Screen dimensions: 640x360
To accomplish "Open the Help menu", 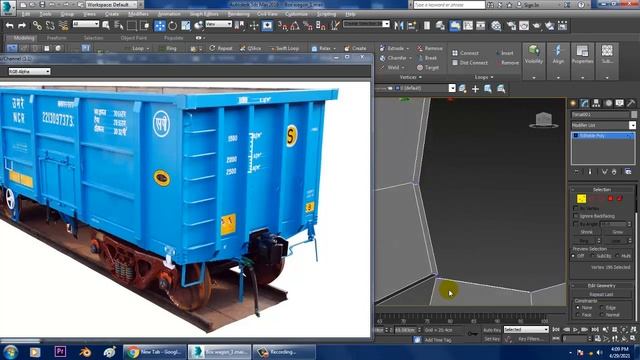I will coord(350,14).
